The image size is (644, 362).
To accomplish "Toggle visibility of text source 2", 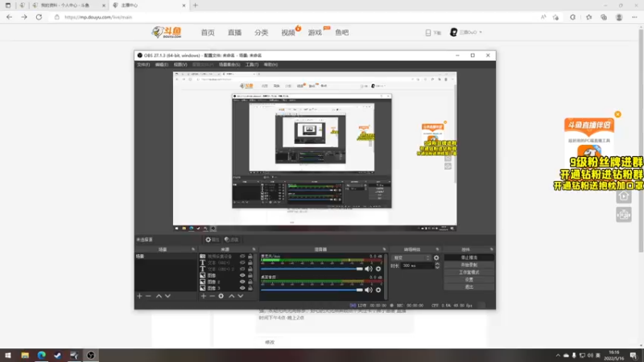I will [242, 269].
